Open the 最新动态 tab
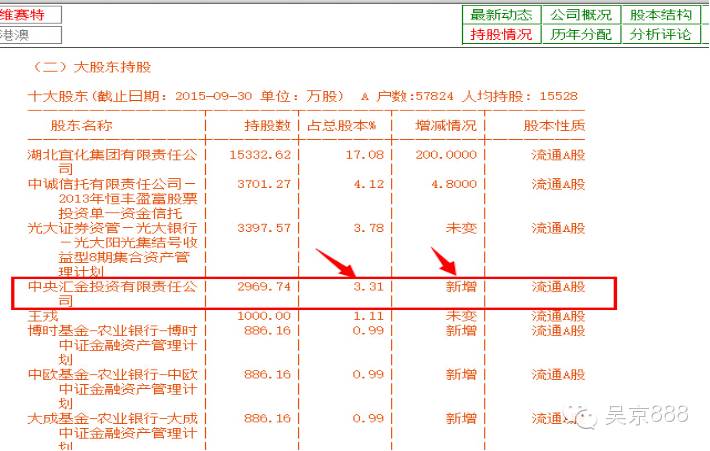Image resolution: width=710 pixels, height=451 pixels. tap(501, 14)
